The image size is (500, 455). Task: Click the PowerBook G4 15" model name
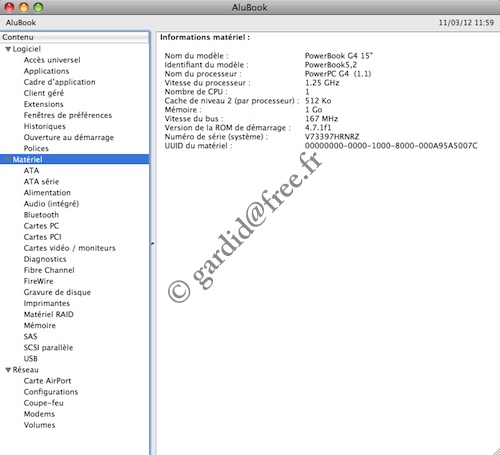click(x=339, y=56)
